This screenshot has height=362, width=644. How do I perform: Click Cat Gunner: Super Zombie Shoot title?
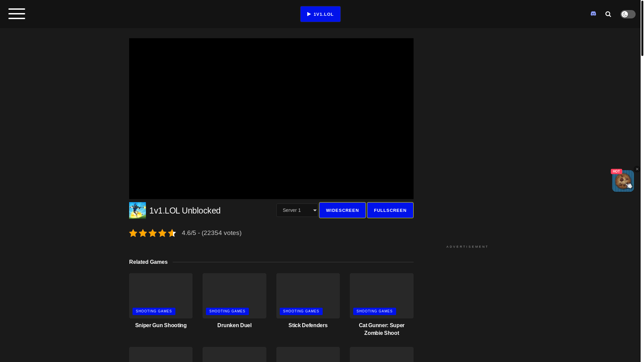click(382, 329)
